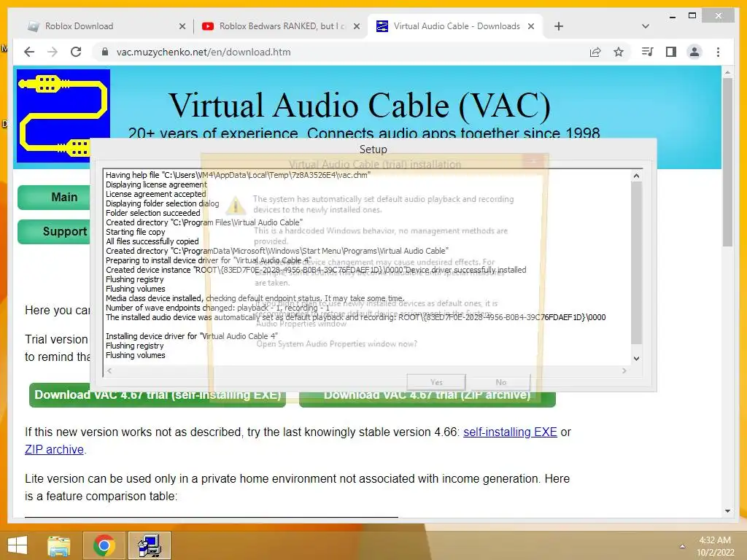Share this page via share icon
This screenshot has width=747, height=560.
595,52
